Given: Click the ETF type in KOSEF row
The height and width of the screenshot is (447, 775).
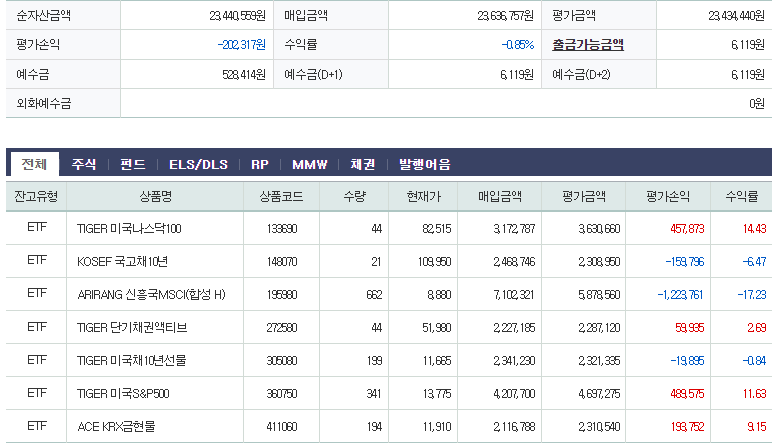Looking at the screenshot, I should click(x=37, y=260).
